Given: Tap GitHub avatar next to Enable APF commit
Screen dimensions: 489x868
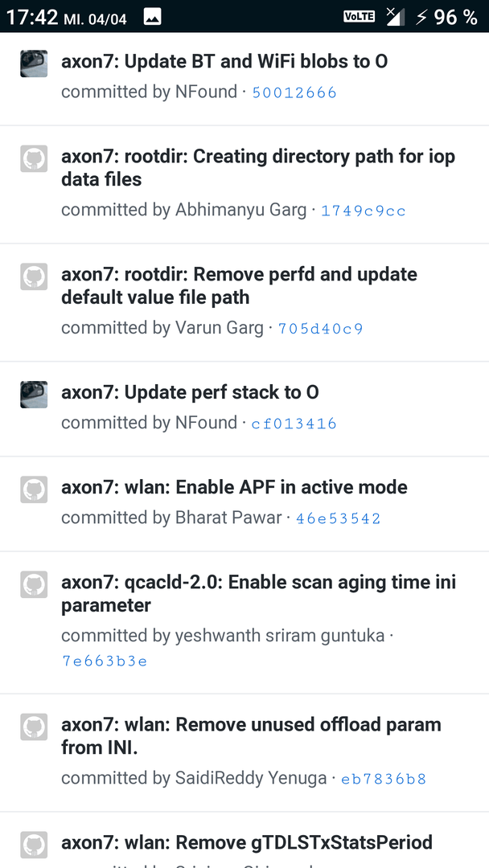Looking at the screenshot, I should tap(34, 490).
